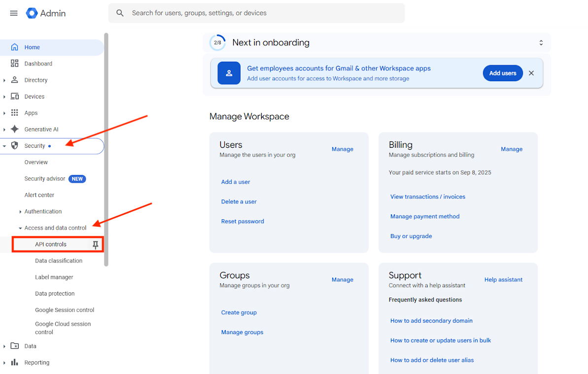
Task: Click the NEW badge beside Security advisor
Action: pos(77,179)
